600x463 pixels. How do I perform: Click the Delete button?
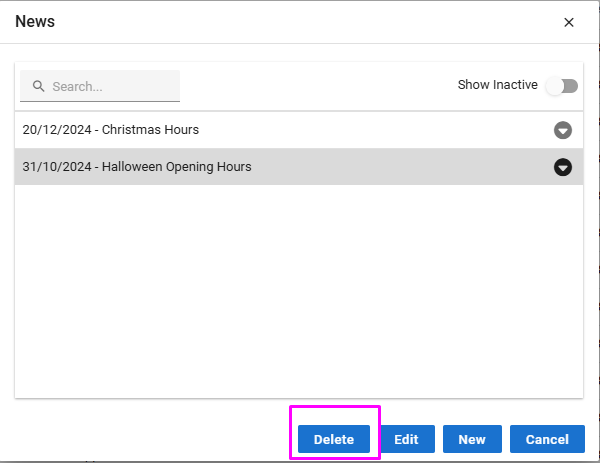point(334,439)
